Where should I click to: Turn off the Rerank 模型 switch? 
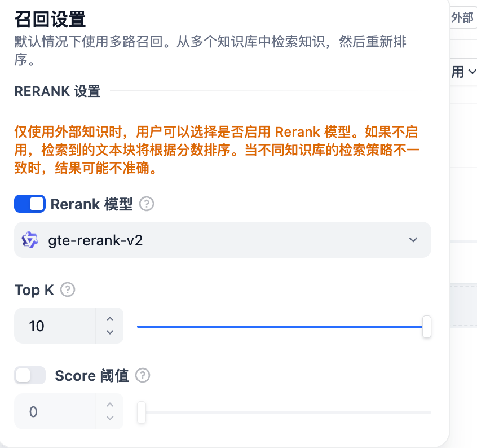click(30, 204)
